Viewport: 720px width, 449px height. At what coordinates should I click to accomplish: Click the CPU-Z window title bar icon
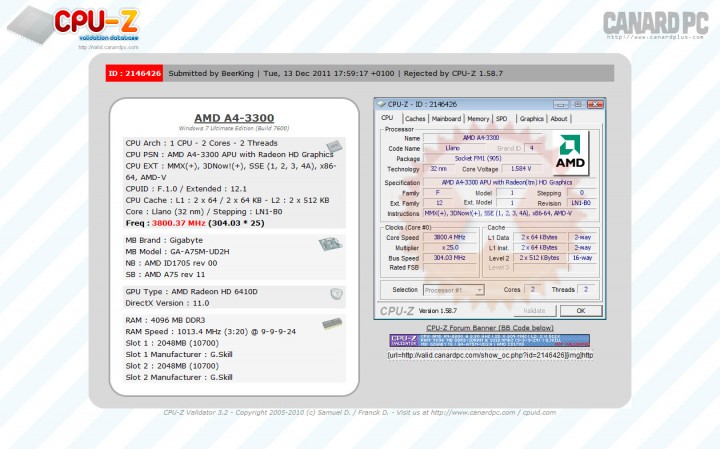pyautogui.click(x=381, y=104)
